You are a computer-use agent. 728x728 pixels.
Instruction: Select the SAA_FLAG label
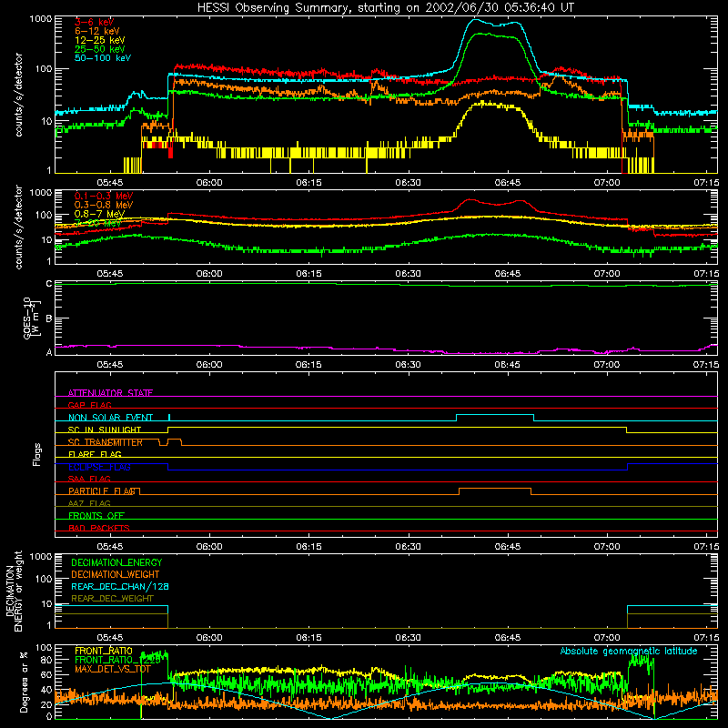(x=89, y=479)
